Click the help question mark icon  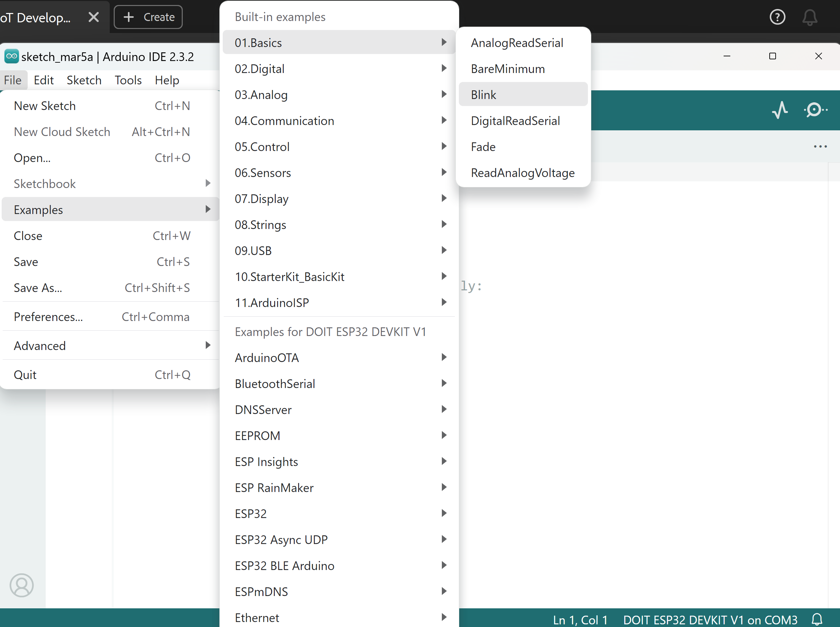777,17
